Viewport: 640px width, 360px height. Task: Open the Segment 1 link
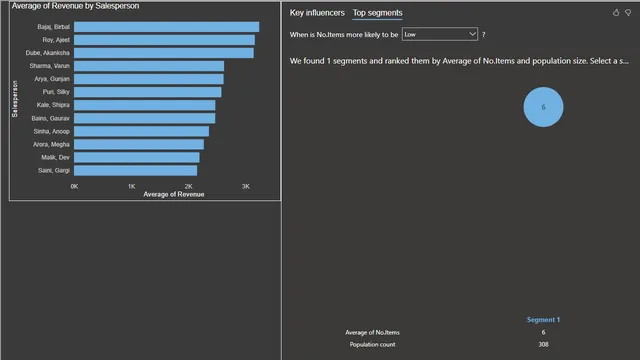point(543,320)
